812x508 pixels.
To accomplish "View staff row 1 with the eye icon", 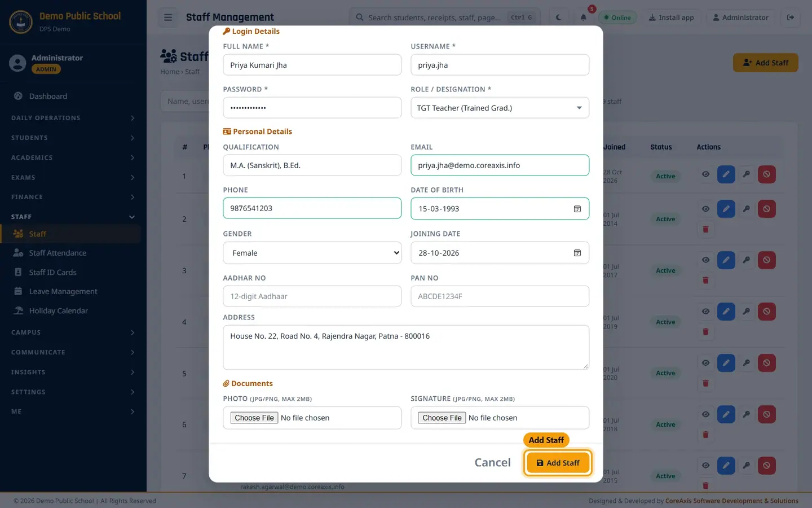I will (705, 174).
